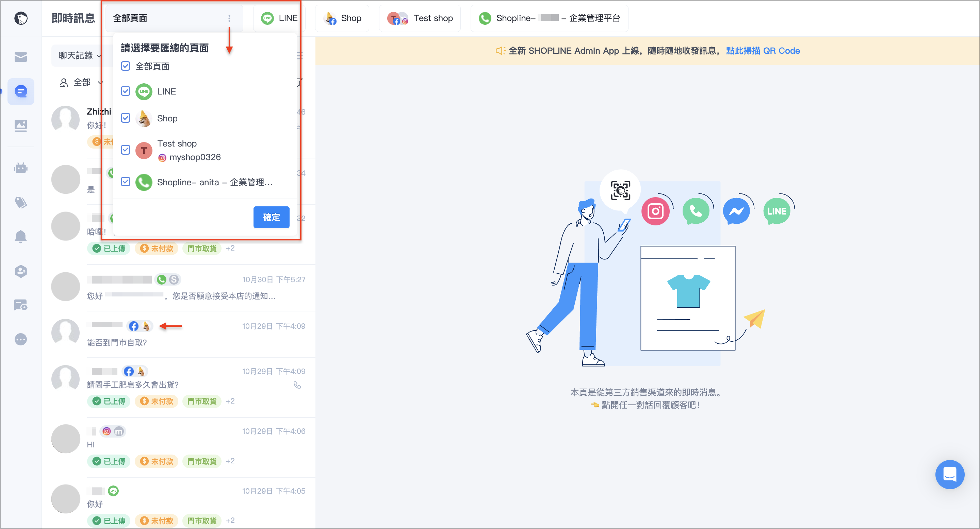Click the avatar of Zhizhi conversation

tap(65, 120)
